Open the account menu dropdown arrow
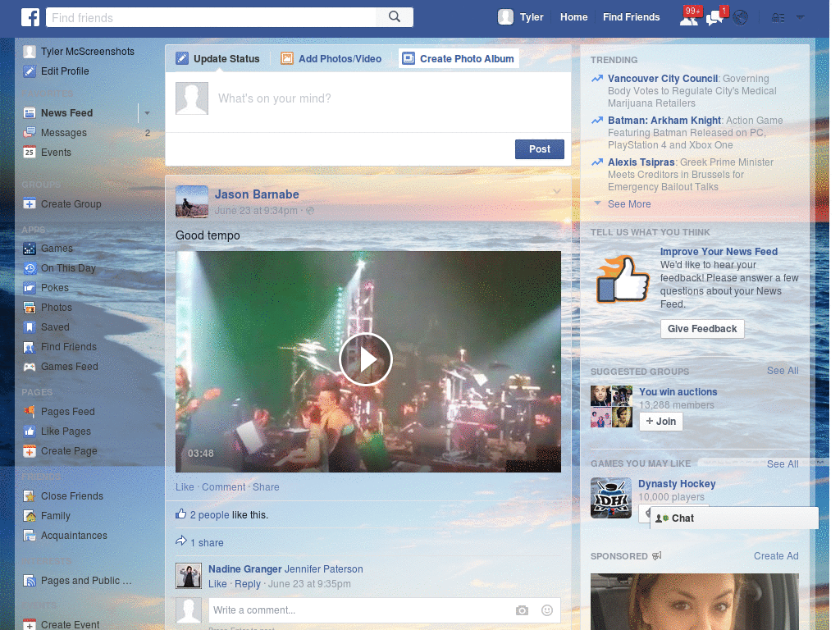Viewport: 840px width, 630px height. [x=801, y=17]
